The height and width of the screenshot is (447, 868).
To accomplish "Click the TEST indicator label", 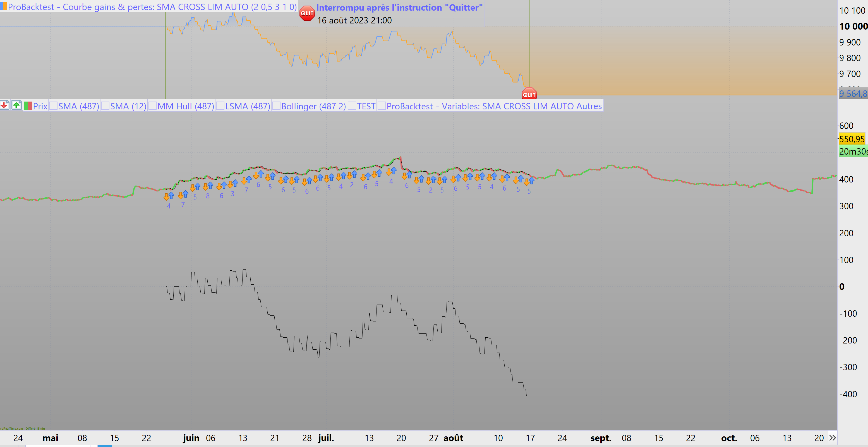I will 366,106.
